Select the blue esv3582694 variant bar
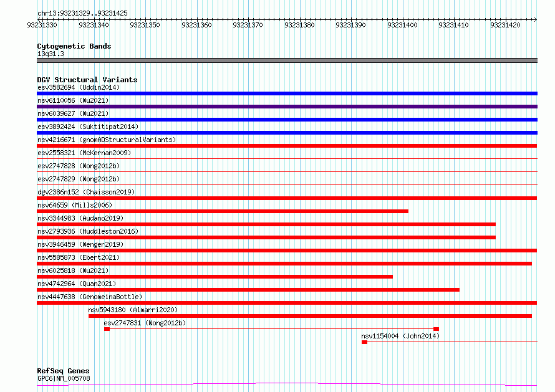555x392 pixels. 287,93
